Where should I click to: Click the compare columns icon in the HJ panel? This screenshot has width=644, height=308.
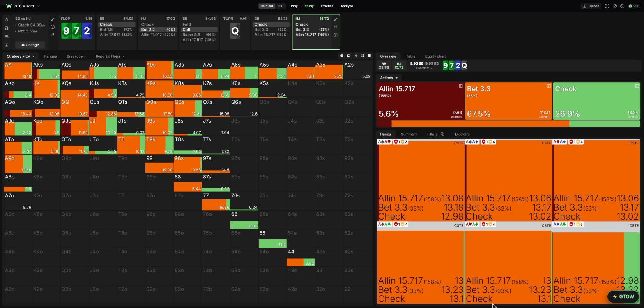click(x=336, y=35)
